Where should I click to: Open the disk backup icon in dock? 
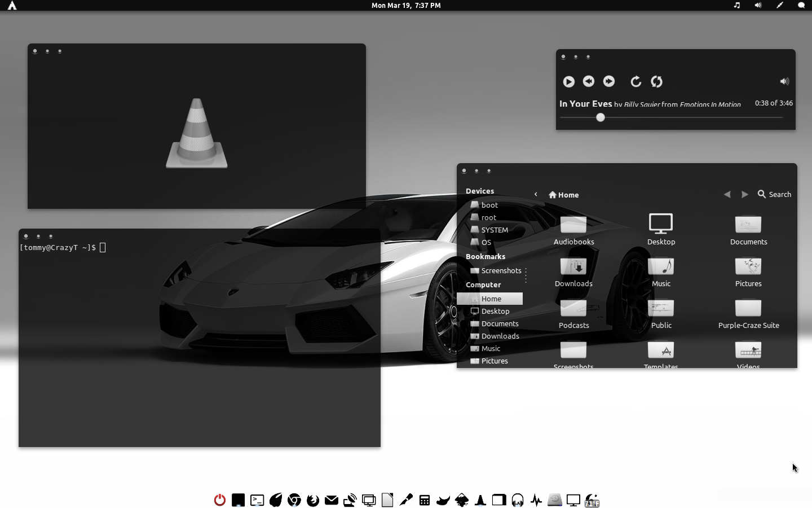(555, 500)
